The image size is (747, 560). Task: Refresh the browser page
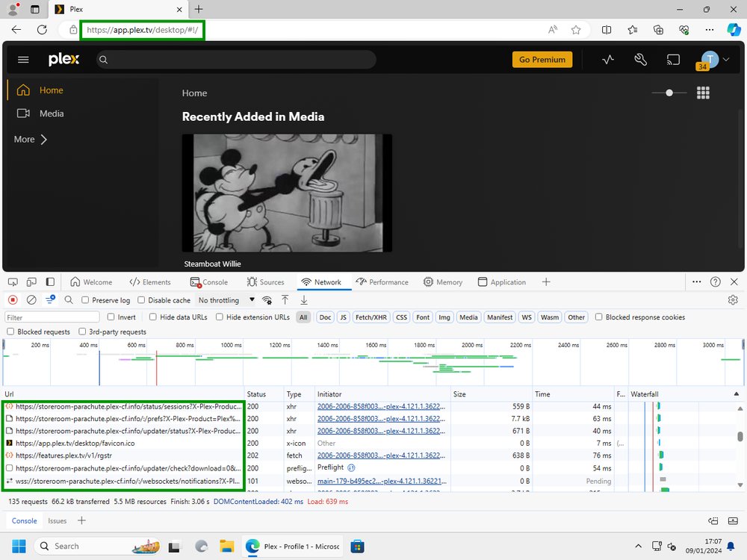point(42,30)
